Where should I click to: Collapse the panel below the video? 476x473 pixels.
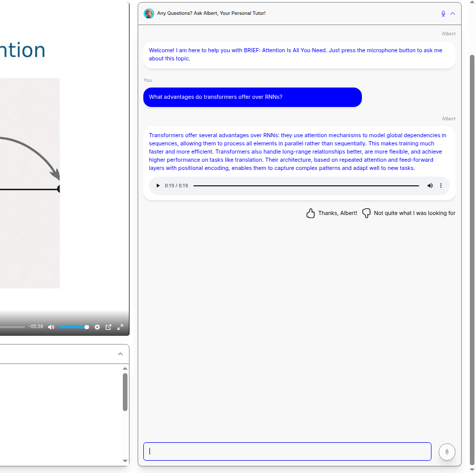point(120,354)
